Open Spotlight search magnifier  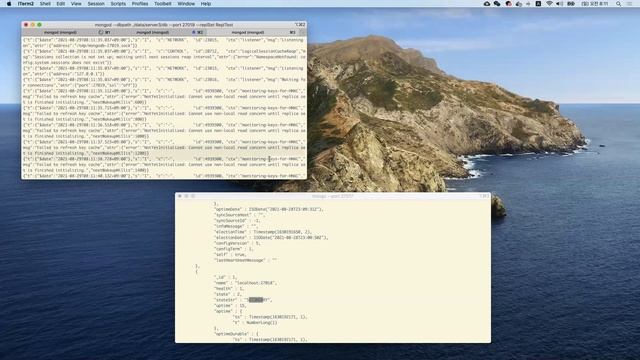[619, 4]
